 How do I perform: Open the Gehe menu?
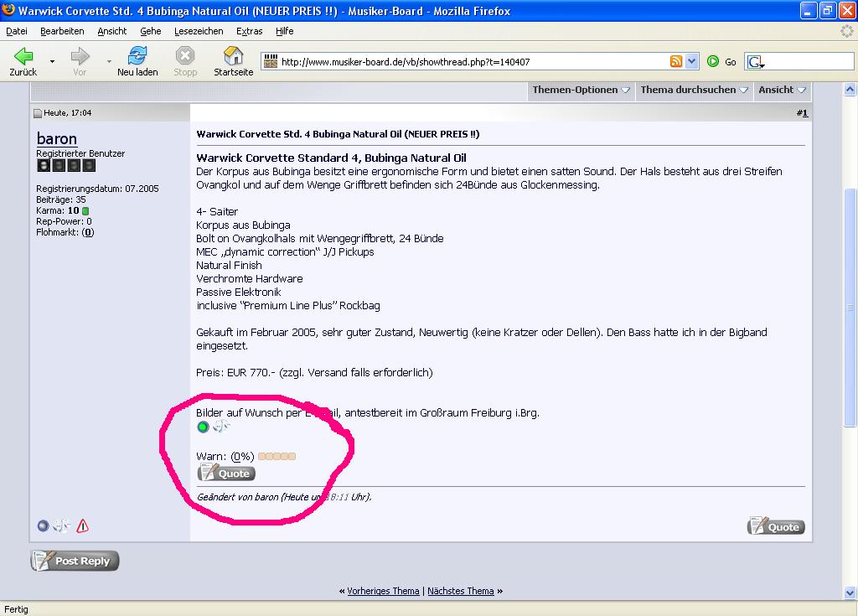(x=151, y=31)
